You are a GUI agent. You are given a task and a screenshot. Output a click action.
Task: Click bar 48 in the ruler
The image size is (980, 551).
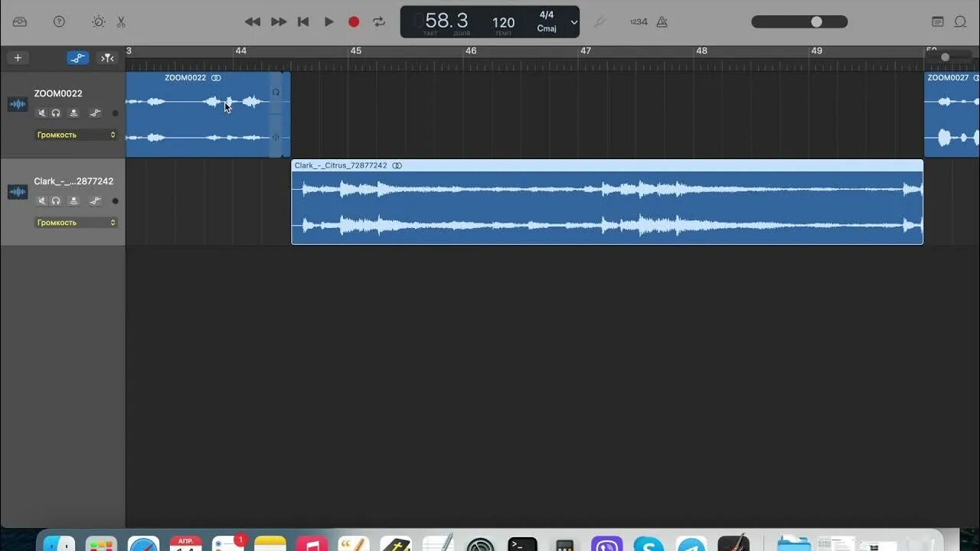pos(701,51)
